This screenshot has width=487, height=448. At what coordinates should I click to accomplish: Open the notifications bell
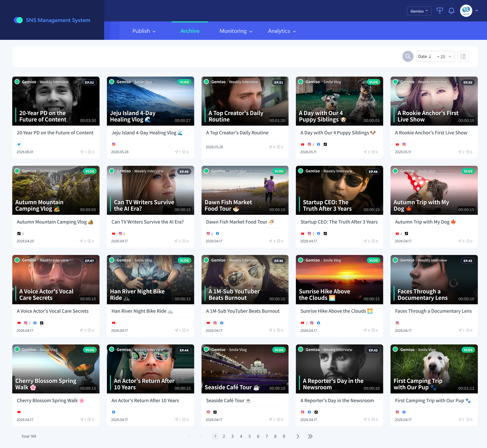point(451,11)
